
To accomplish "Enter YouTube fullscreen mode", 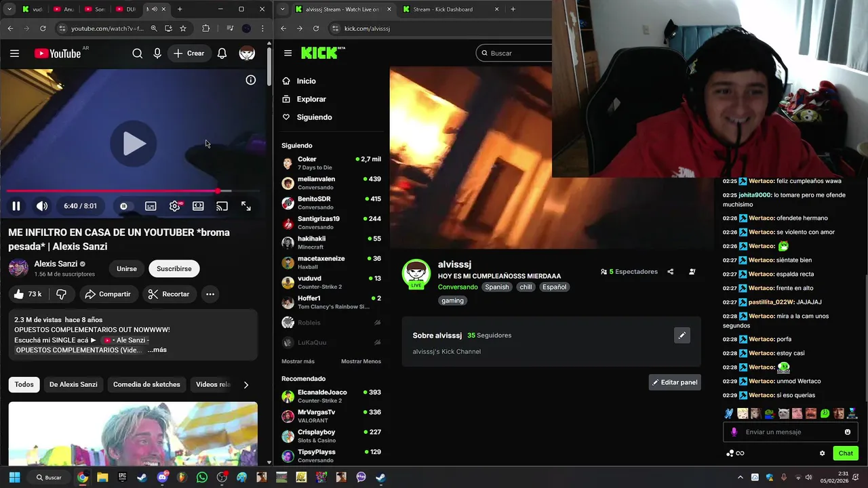I will (x=246, y=206).
